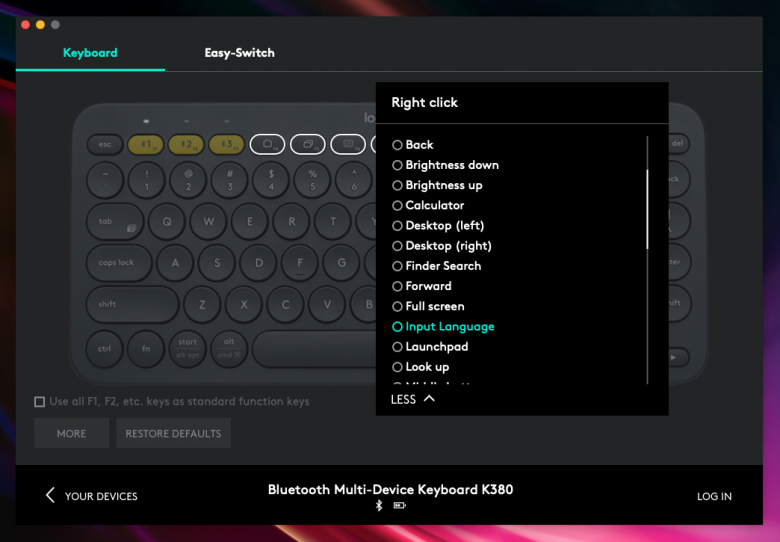Click the fn key on keyboard image
Image resolution: width=780 pixels, height=542 pixels.
click(146, 349)
